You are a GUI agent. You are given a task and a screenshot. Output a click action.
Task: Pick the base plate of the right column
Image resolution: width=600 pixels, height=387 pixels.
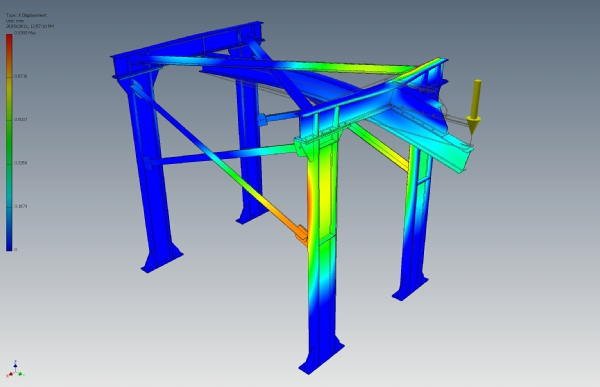(409, 288)
